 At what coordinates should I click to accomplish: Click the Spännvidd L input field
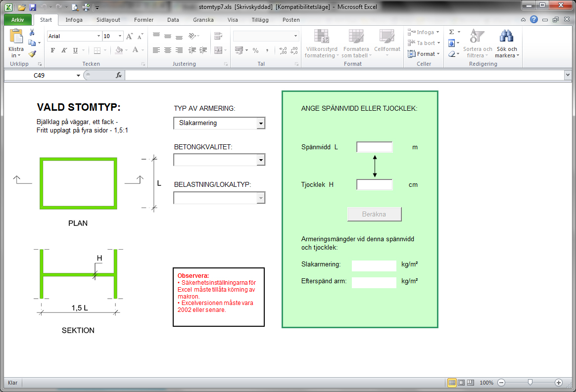tap(374, 147)
